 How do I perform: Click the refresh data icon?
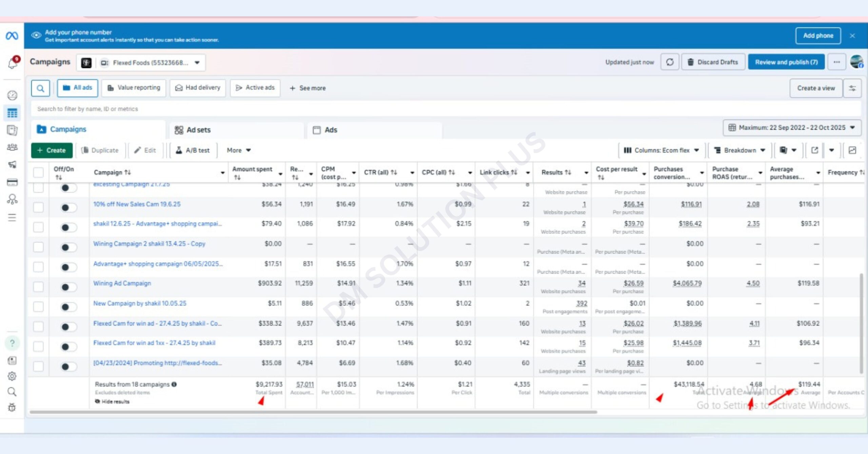(670, 62)
